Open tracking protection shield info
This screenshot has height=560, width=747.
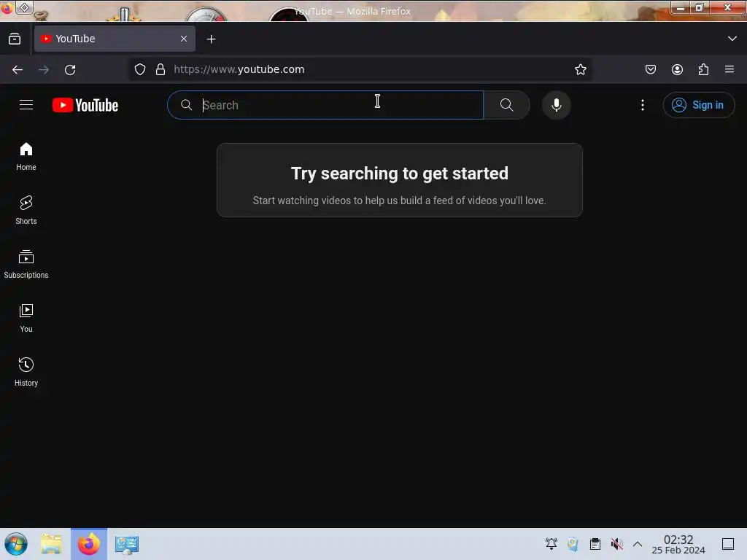pos(139,69)
